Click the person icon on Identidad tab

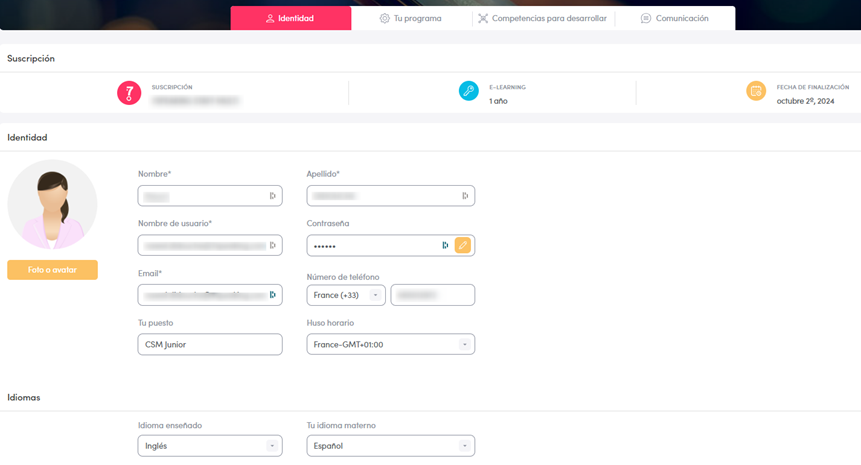tap(270, 18)
